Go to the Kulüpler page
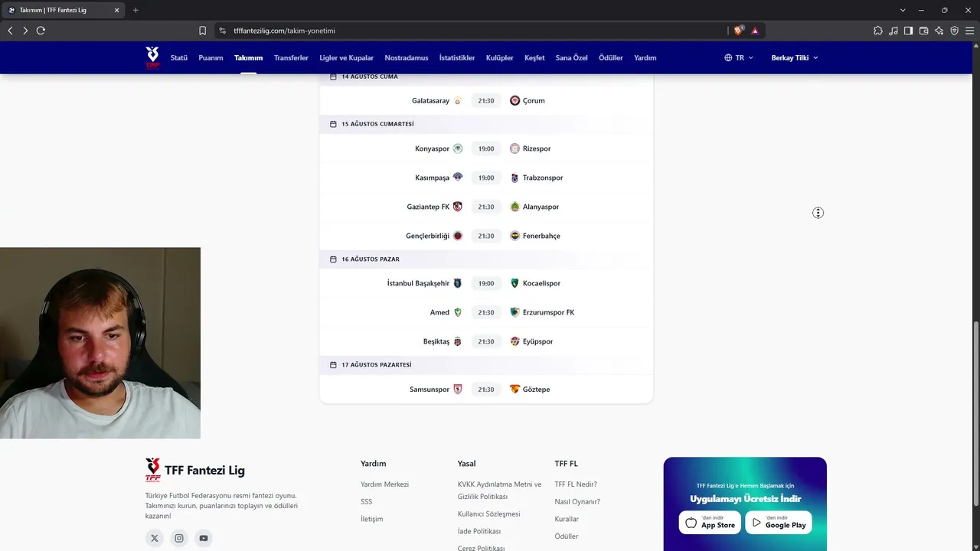The height and width of the screenshot is (551, 980). pos(500,57)
